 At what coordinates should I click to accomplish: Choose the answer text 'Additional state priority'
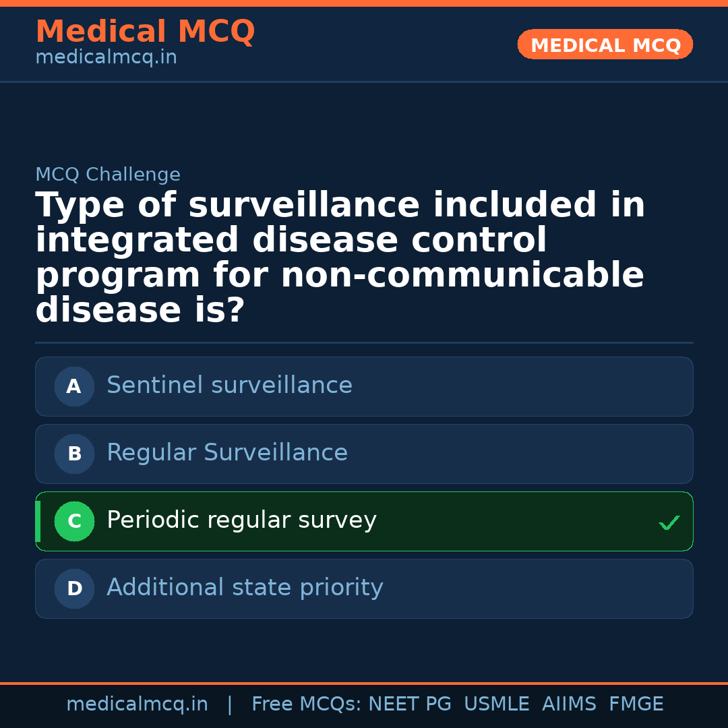coord(245,588)
